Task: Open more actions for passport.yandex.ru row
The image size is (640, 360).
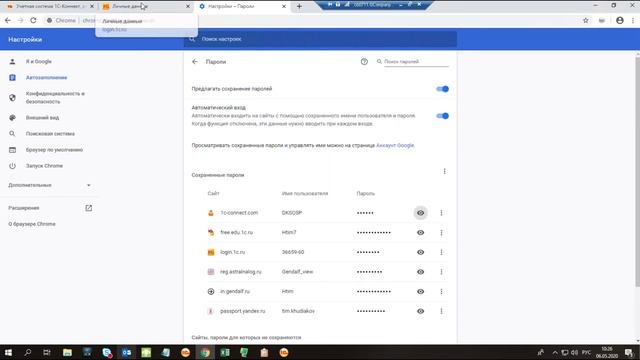Action: coord(441,311)
